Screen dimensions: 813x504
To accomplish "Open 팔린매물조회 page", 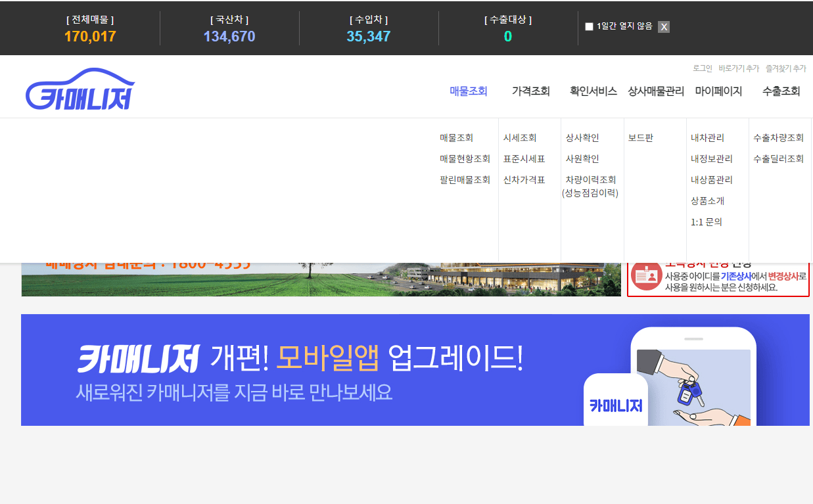I will pos(464,179).
